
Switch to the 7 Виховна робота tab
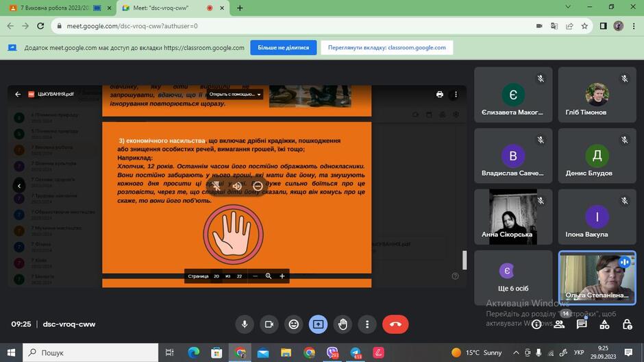pyautogui.click(x=58, y=8)
